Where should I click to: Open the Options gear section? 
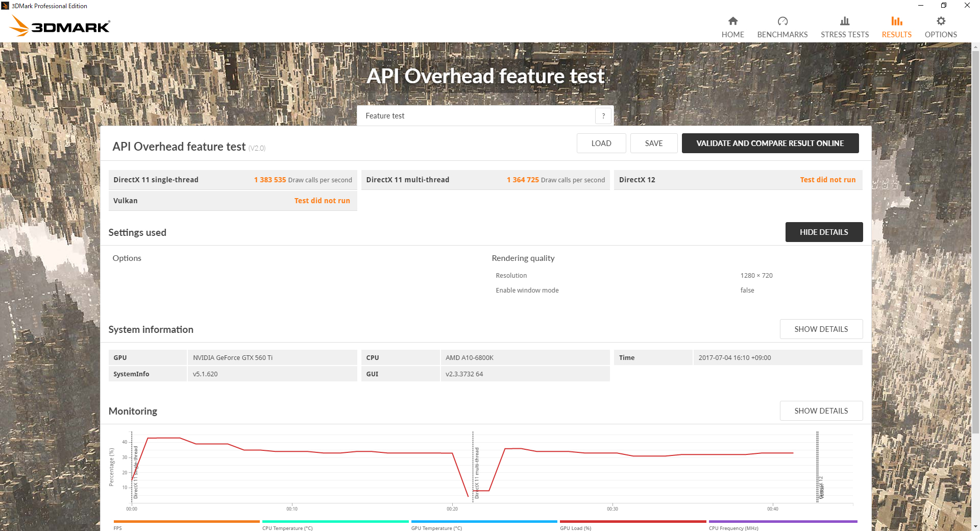[941, 27]
